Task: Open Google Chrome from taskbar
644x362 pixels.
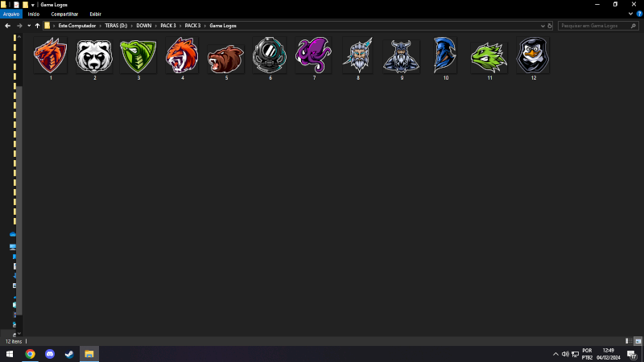Action: tap(30, 354)
